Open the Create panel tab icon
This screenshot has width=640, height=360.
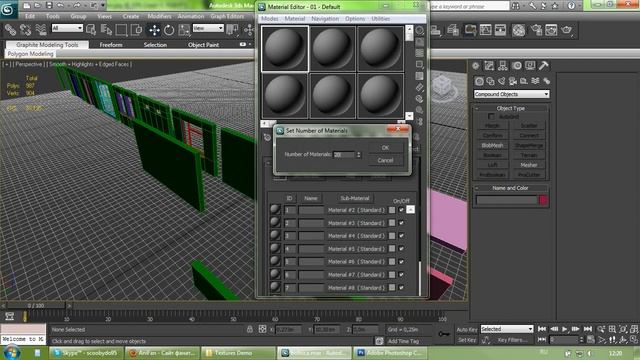coord(476,66)
